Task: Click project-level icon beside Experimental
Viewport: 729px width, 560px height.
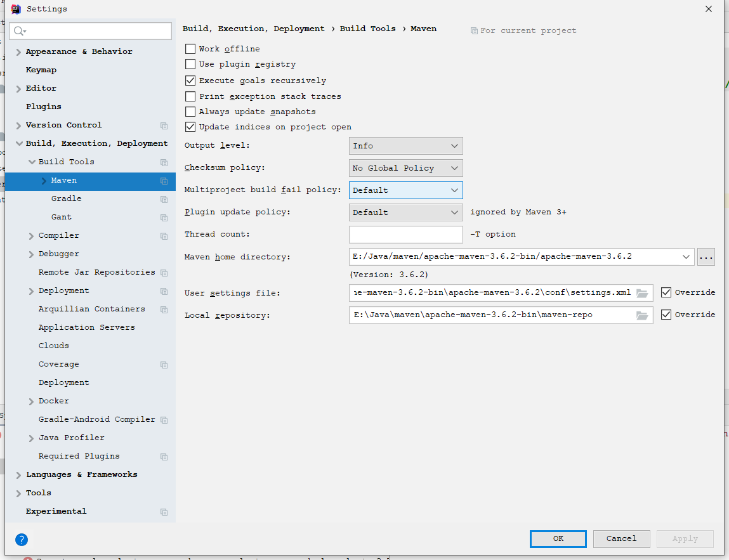Action: point(164,512)
